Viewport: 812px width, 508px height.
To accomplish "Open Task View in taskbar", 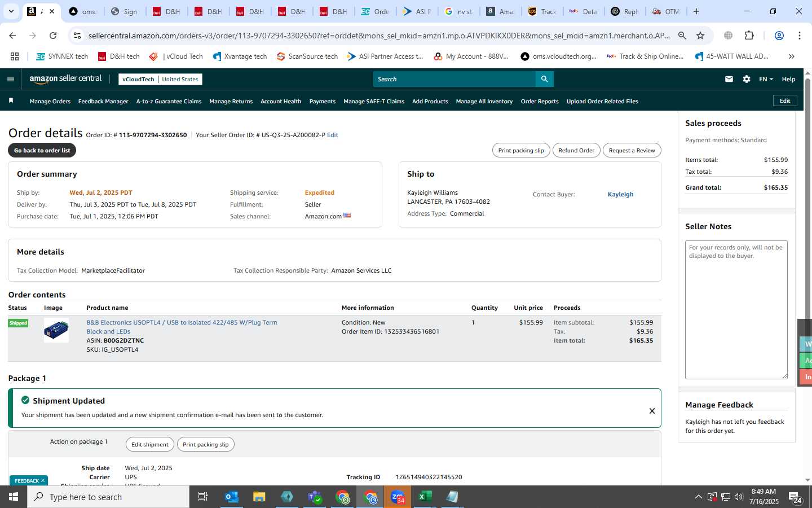I will pos(203,497).
